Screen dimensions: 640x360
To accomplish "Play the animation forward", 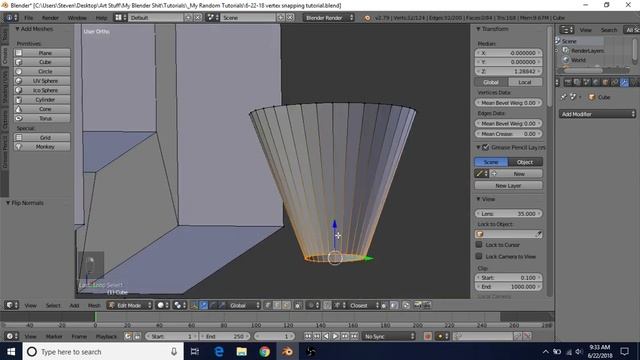I will (x=335, y=336).
